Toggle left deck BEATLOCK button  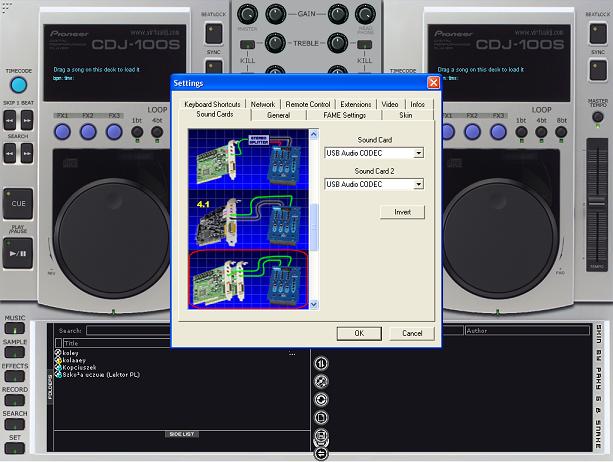214,33
